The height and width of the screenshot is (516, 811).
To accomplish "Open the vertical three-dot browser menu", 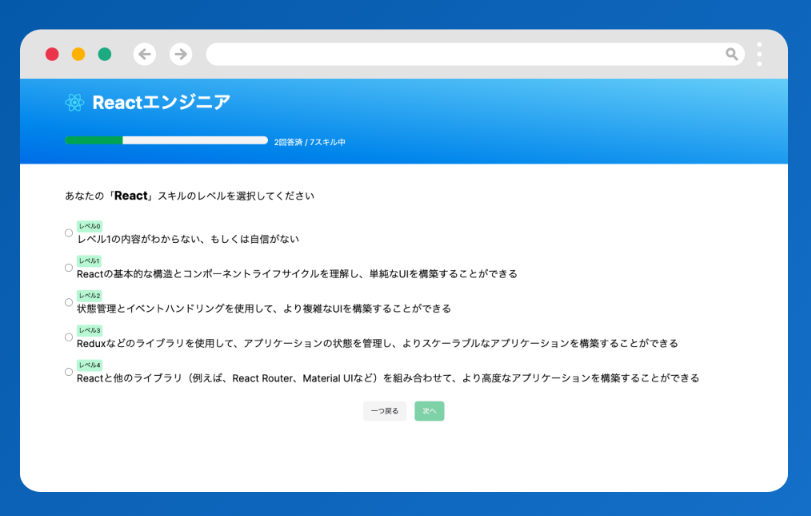I will coord(759,54).
